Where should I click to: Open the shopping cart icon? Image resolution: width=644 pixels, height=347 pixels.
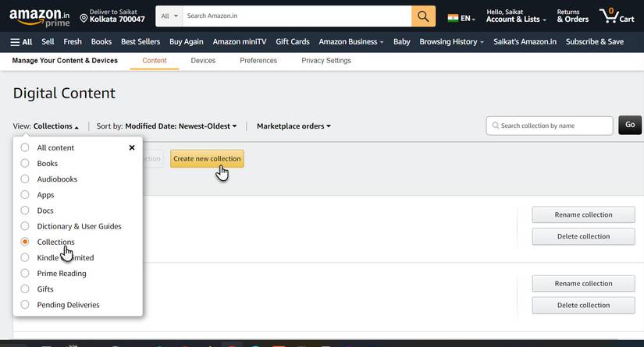pyautogui.click(x=617, y=16)
